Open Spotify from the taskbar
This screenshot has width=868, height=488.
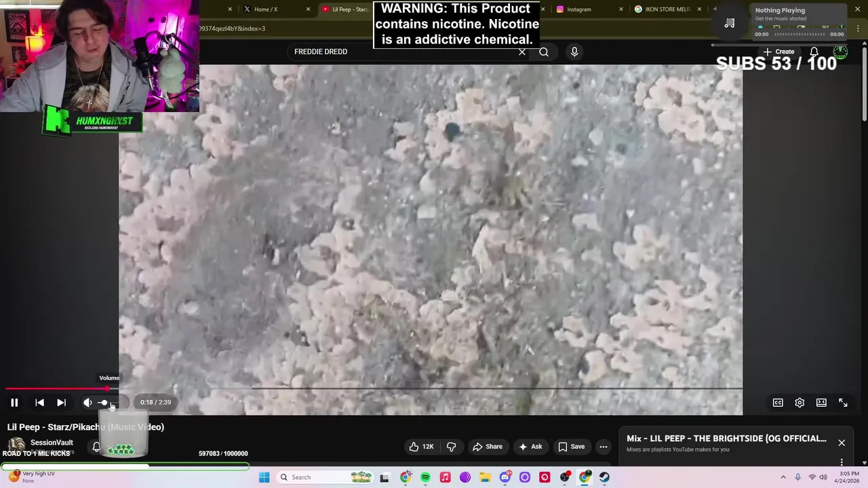[425, 477]
